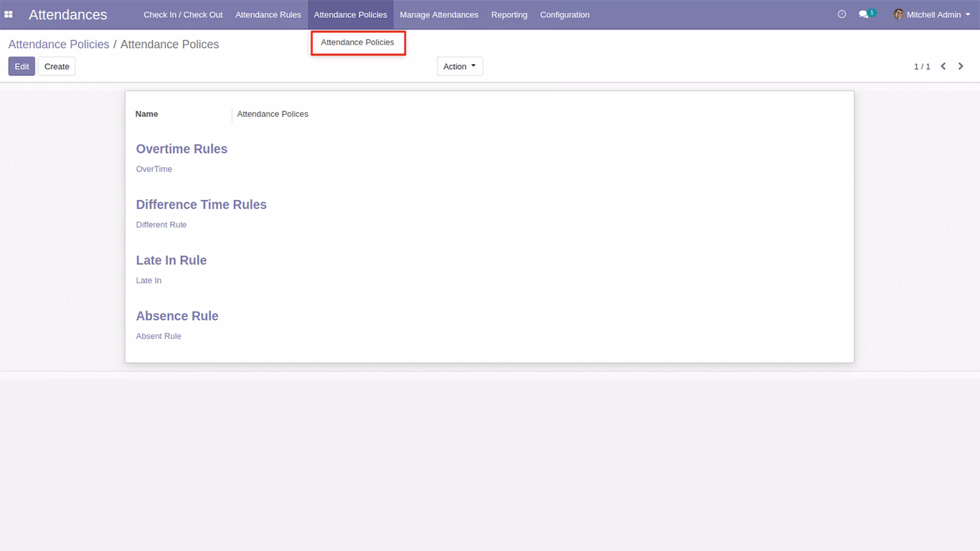Click the Create button
The image size is (980, 551).
point(57,66)
